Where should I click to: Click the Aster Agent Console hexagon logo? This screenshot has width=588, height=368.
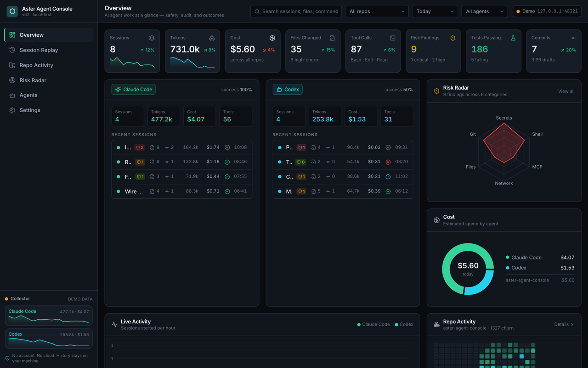(12, 11)
